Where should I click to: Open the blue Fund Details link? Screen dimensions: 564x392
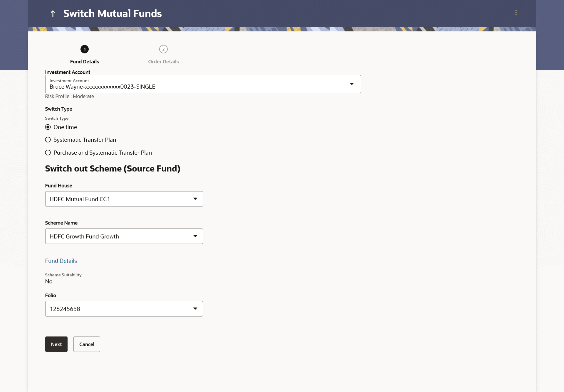coord(61,261)
